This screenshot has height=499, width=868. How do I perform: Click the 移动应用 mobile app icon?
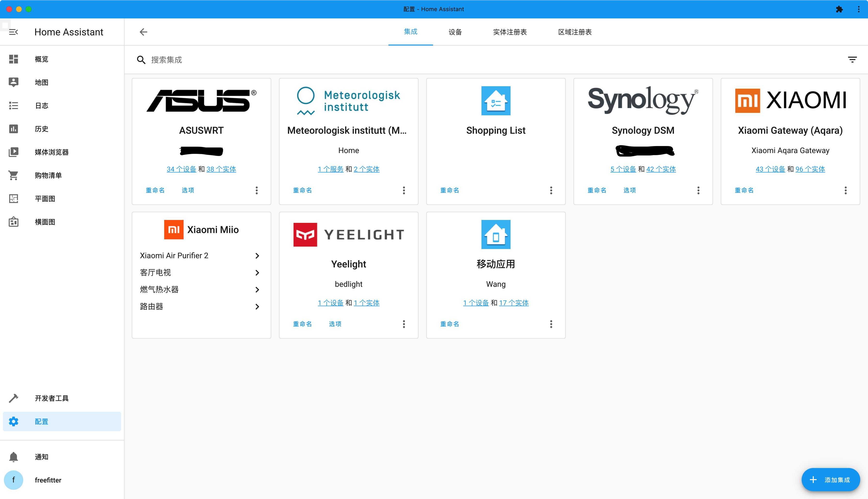(x=496, y=234)
